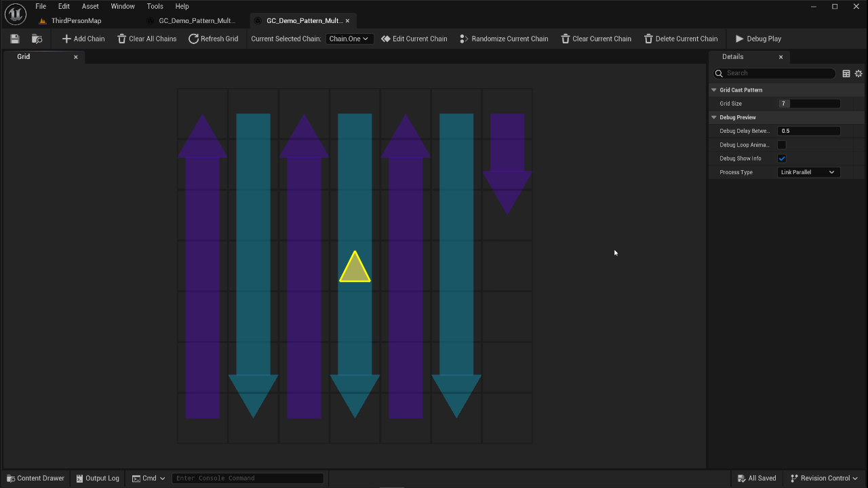
Task: Click Edit Current Chain button
Action: [414, 39]
